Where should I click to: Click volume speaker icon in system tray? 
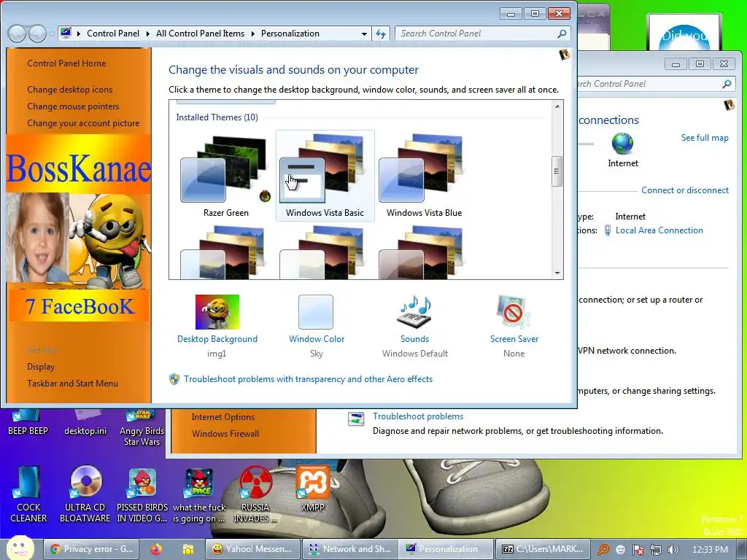coord(673,550)
